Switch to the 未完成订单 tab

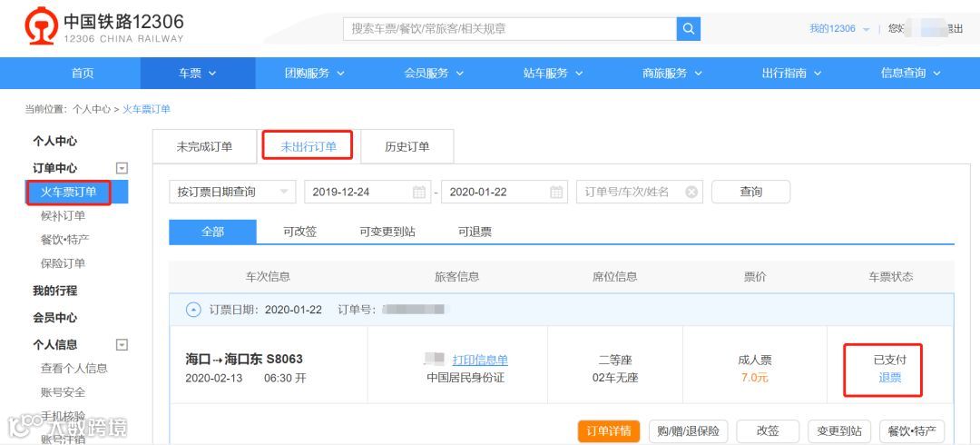pos(204,147)
